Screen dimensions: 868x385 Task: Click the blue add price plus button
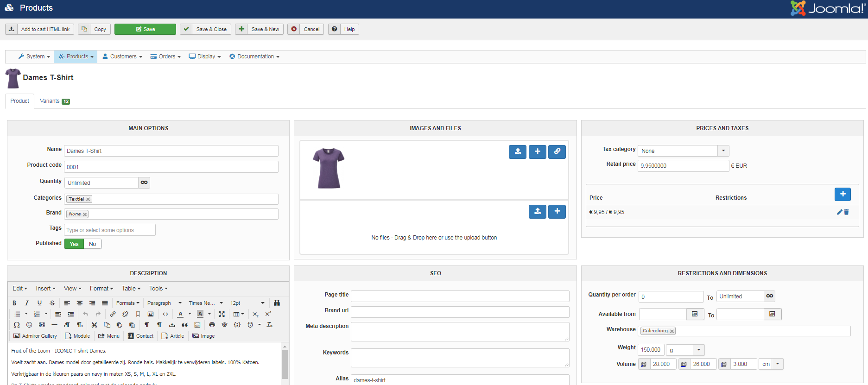[842, 194]
